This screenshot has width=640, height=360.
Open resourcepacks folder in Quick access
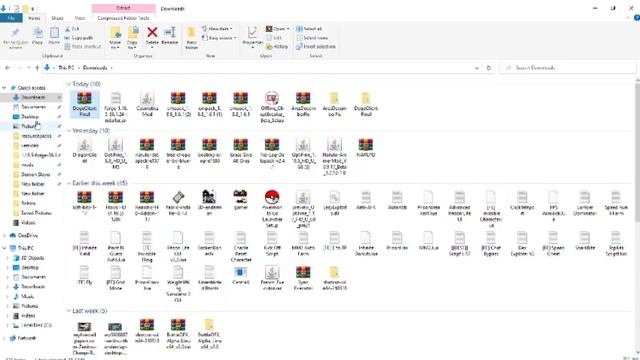click(x=36, y=136)
